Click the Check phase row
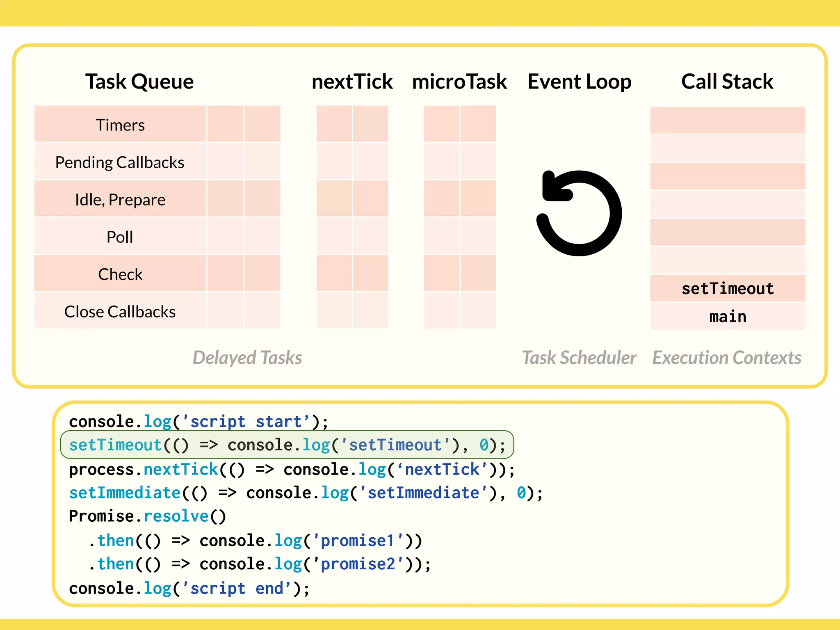 [x=120, y=274]
